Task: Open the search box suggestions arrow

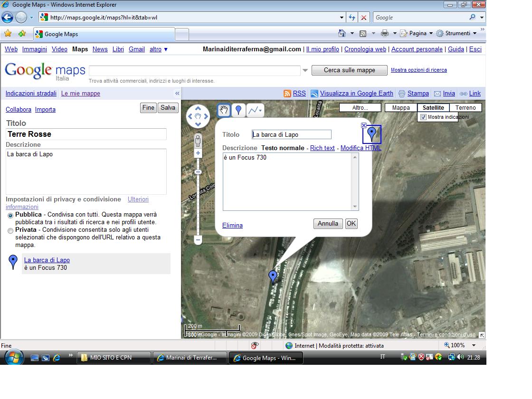Action: (305, 70)
